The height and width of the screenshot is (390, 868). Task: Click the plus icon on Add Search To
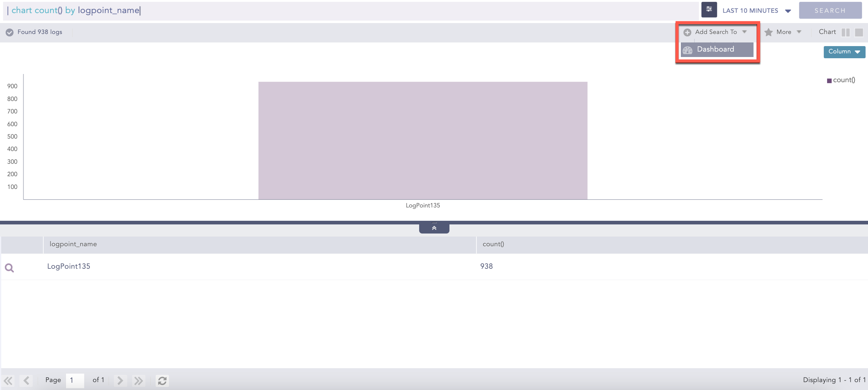pos(687,32)
